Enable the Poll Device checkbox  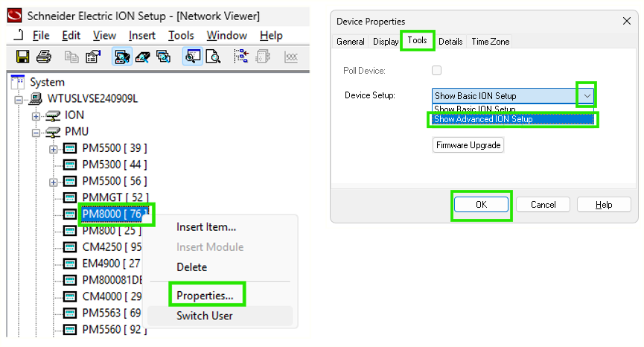click(x=436, y=71)
